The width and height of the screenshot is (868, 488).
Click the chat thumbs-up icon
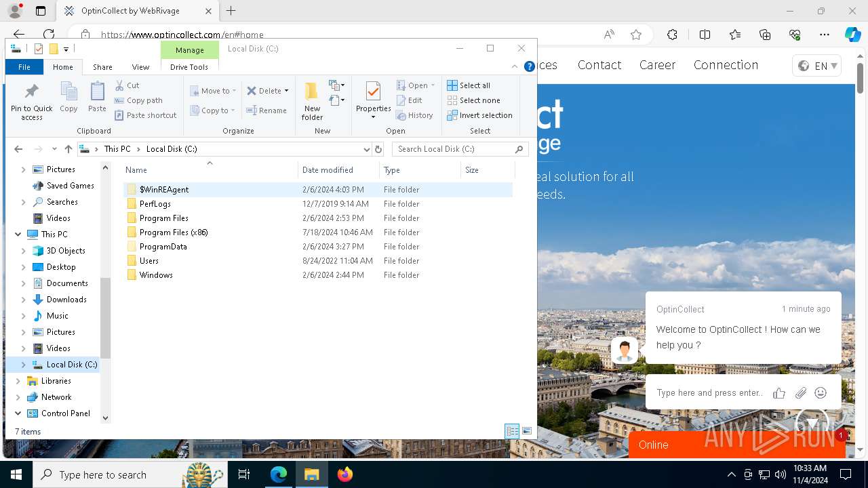[779, 393]
